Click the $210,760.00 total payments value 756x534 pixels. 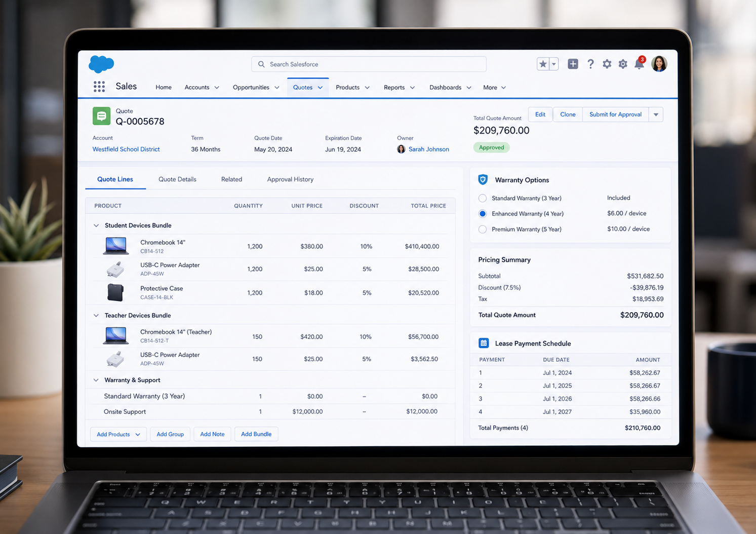tap(643, 428)
